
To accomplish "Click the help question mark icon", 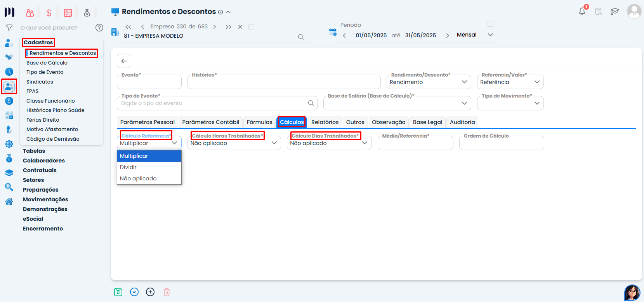I will coord(99,28).
